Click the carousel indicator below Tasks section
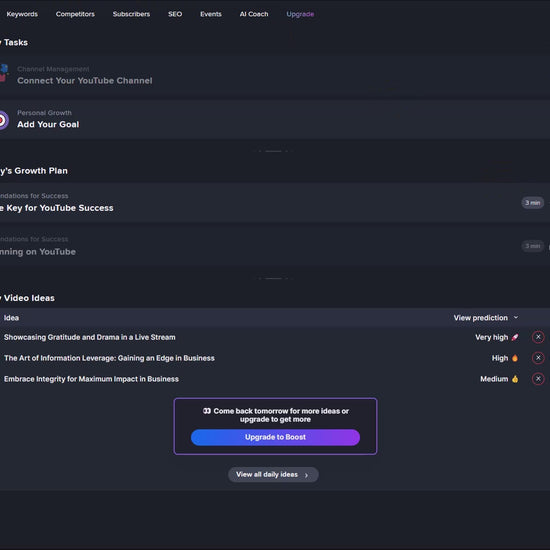This screenshot has height=550, width=550. pyautogui.click(x=273, y=151)
